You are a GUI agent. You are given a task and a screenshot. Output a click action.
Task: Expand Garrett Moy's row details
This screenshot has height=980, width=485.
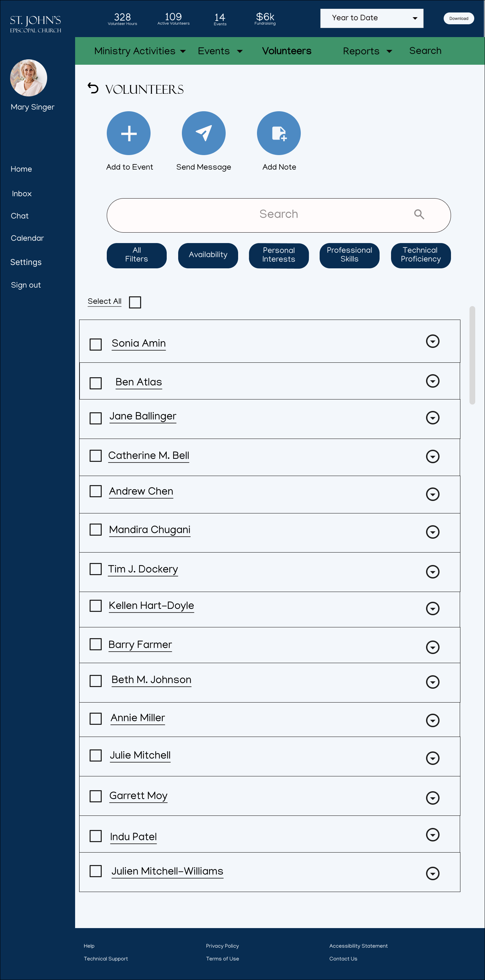(432, 798)
